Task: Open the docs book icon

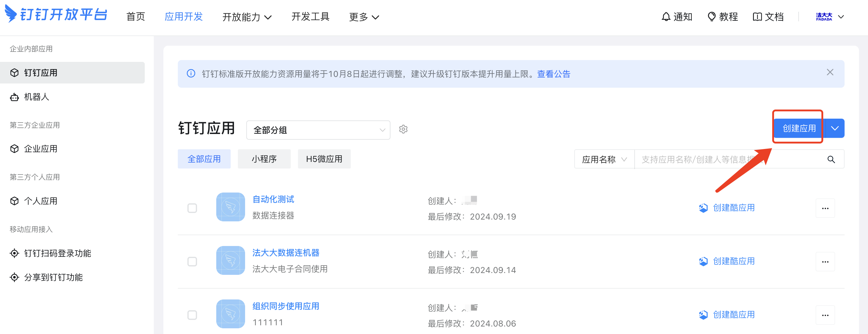Action: point(757,17)
